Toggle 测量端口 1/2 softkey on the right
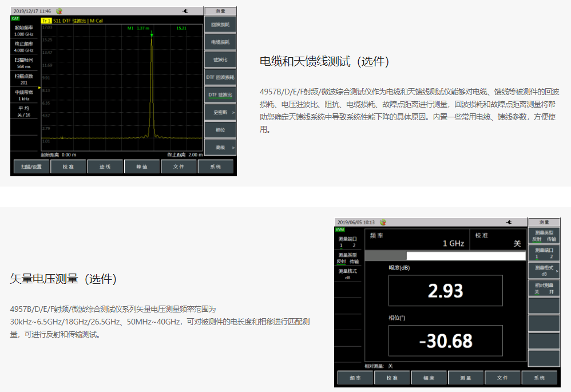The width and height of the screenshot is (571, 392). [x=543, y=254]
